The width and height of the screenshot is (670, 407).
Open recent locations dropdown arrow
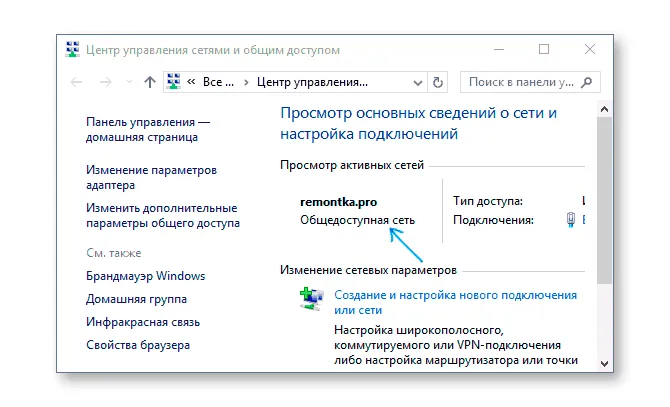tap(129, 82)
